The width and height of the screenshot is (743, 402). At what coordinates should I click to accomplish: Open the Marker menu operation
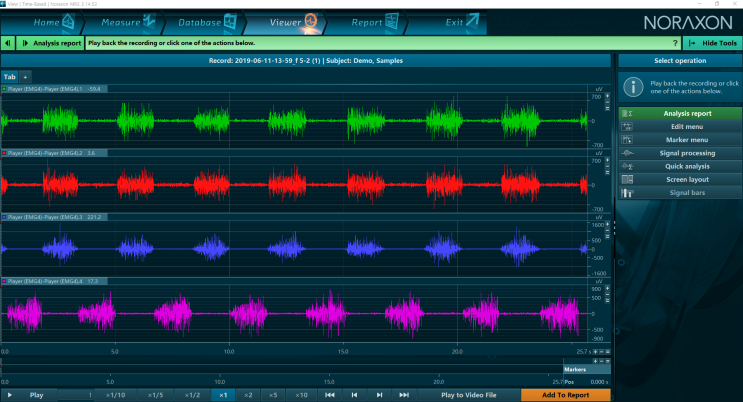pos(680,140)
